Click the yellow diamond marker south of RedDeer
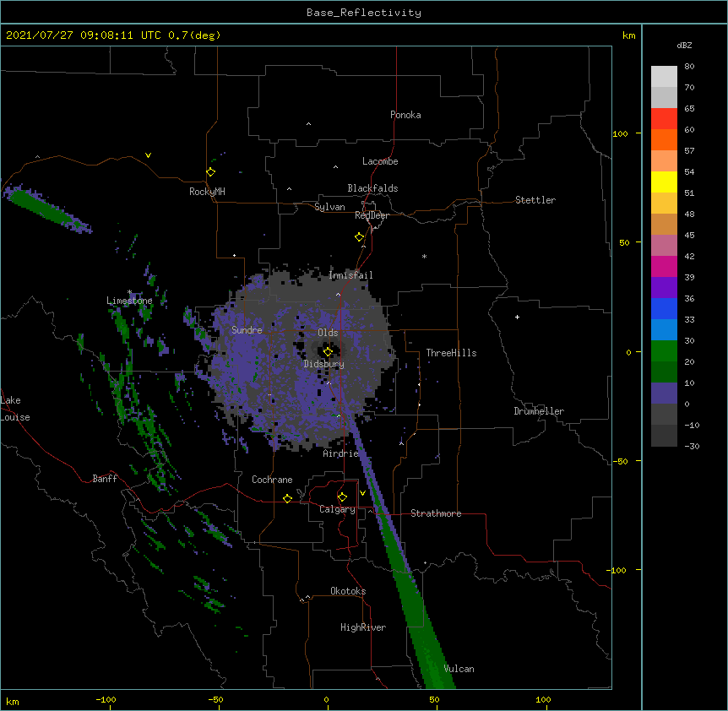 click(360, 237)
